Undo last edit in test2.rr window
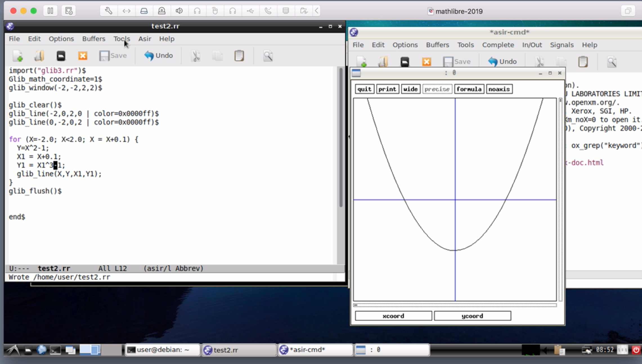642x364 pixels. 158,56
